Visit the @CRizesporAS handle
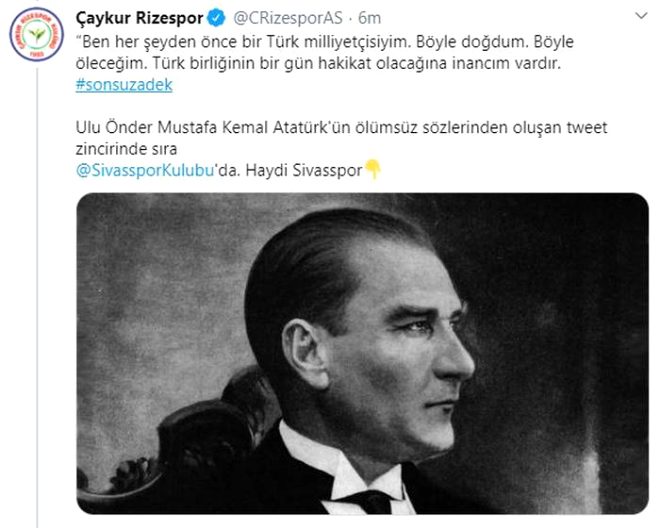 coord(288,18)
